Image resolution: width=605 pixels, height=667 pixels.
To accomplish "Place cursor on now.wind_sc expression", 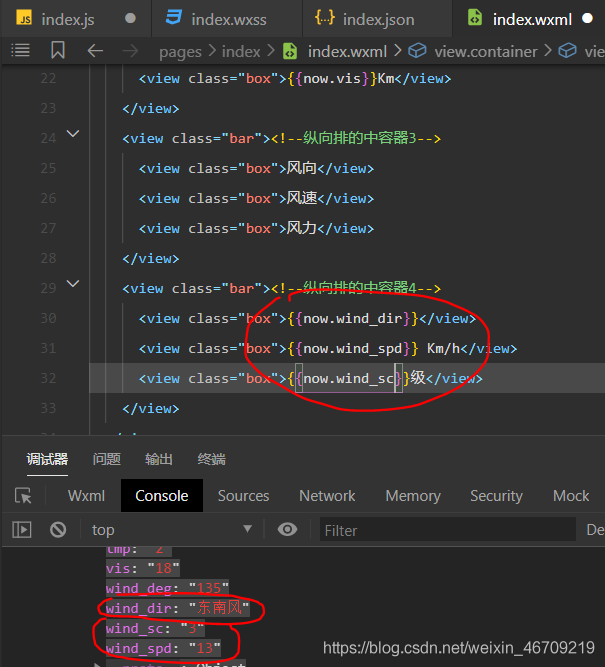I will [x=348, y=378].
